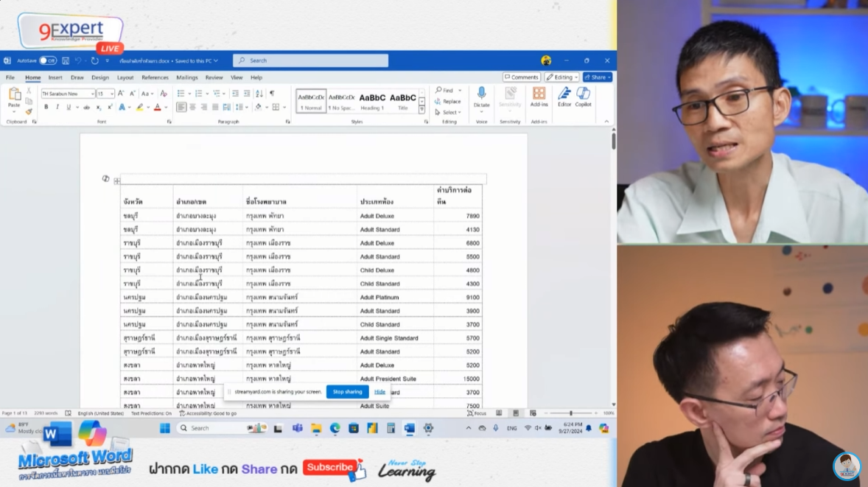Toggle bold formatting in Font group
This screenshot has width=868, height=487.
pos(46,107)
